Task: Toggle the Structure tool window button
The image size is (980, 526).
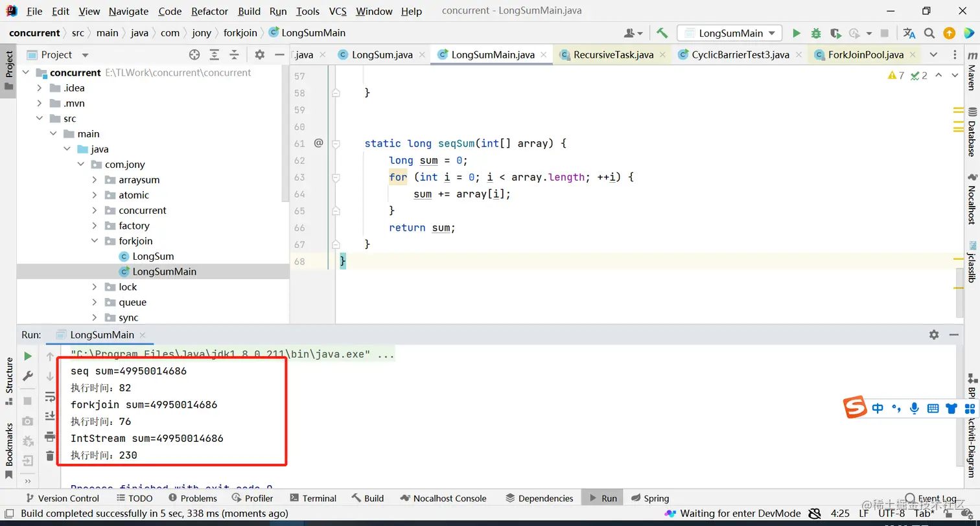Action: pos(8,381)
